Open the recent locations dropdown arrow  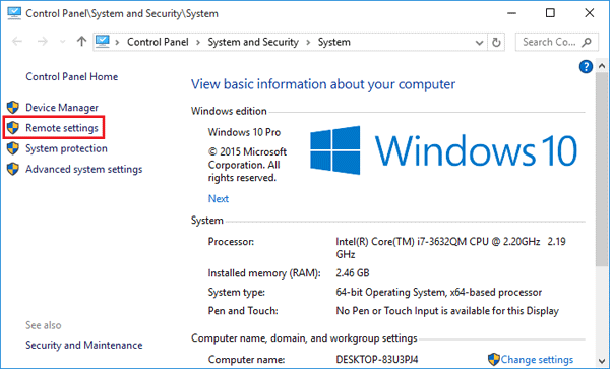[62, 42]
